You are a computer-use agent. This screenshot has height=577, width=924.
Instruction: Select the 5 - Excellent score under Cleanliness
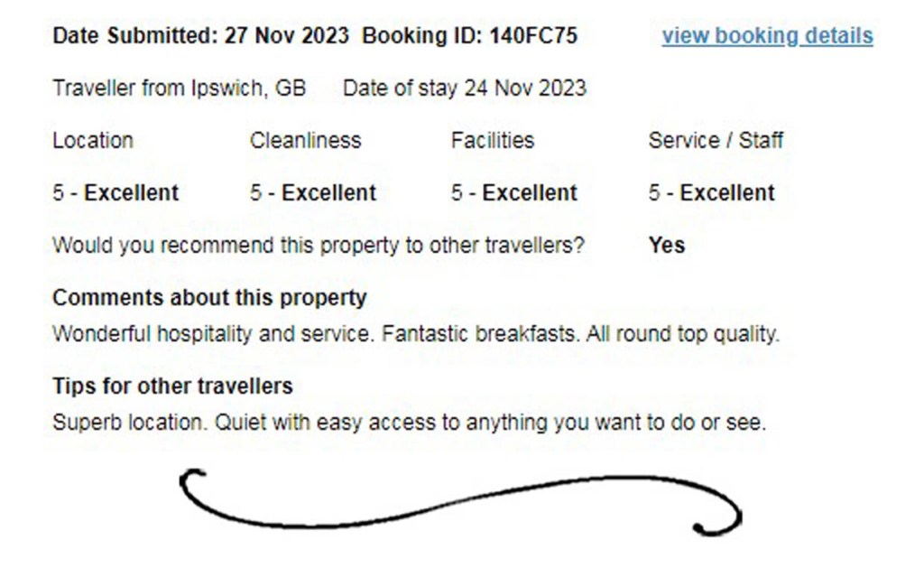313,193
